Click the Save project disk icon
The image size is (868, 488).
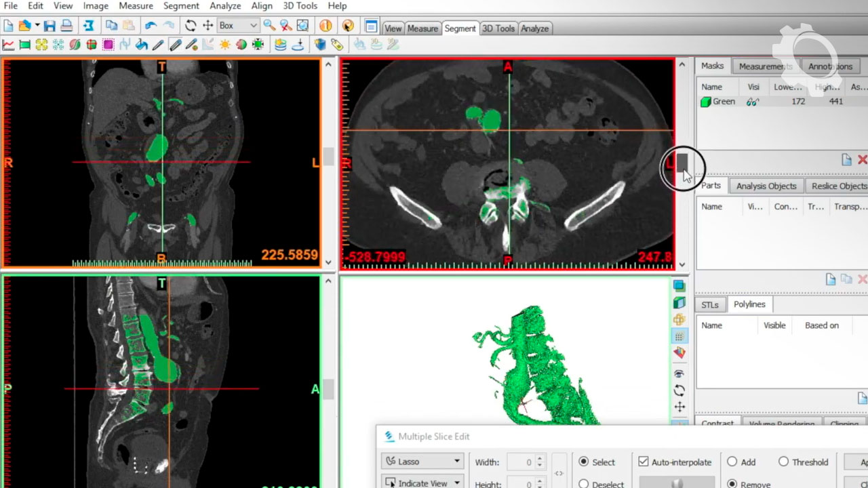click(50, 26)
